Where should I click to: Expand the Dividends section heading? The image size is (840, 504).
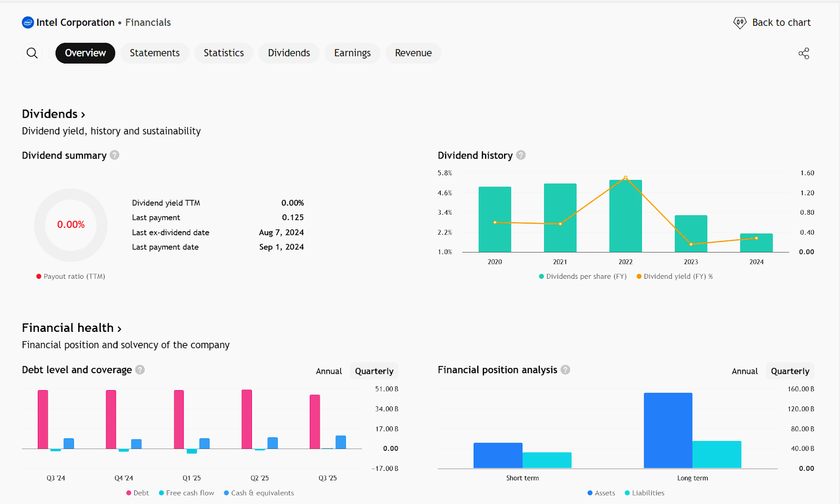(x=53, y=114)
